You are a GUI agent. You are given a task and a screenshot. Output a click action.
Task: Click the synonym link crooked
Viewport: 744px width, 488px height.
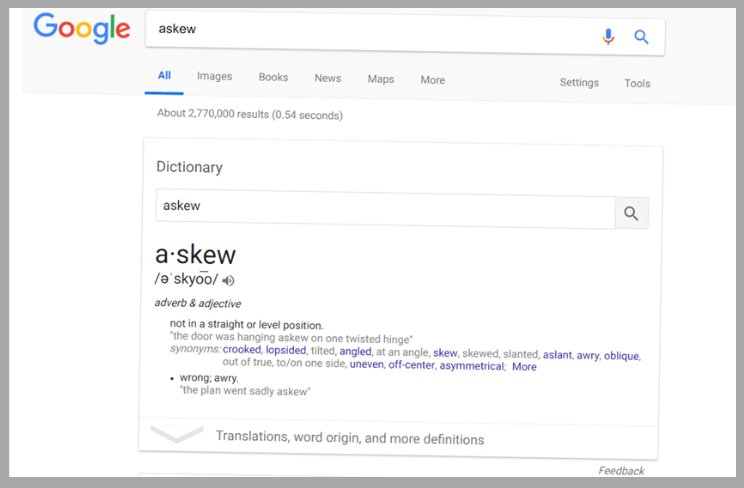[x=241, y=350]
